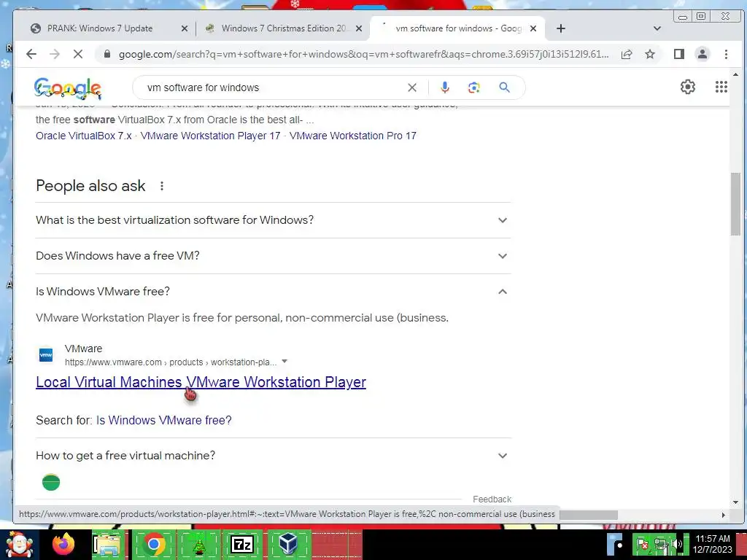Search for Is Windows VMware free?
The width and height of the screenshot is (747, 560).
[x=164, y=420]
